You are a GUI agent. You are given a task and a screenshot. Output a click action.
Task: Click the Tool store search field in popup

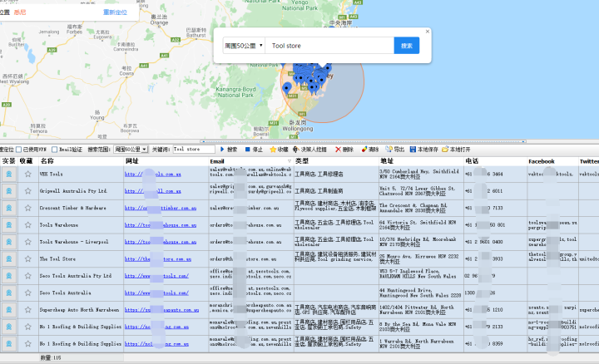(329, 46)
